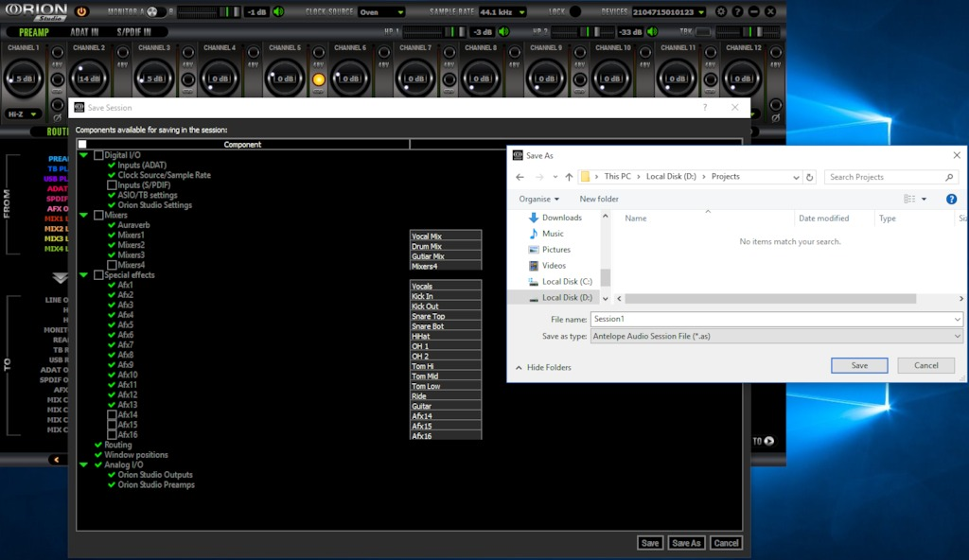
Task: Toggle 48V phantom power on Channel 1
Action: coord(57,53)
